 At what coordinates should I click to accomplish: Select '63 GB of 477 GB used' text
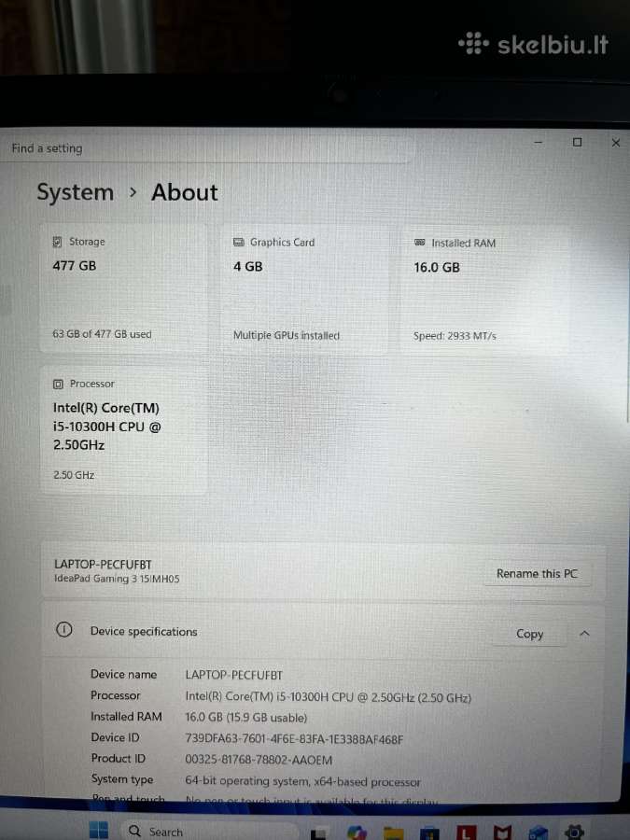click(x=102, y=334)
